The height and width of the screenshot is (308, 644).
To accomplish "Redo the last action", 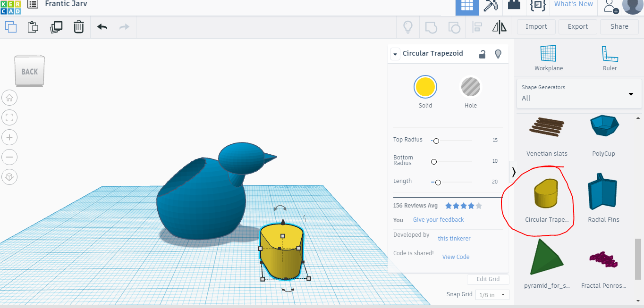I will click(x=124, y=27).
